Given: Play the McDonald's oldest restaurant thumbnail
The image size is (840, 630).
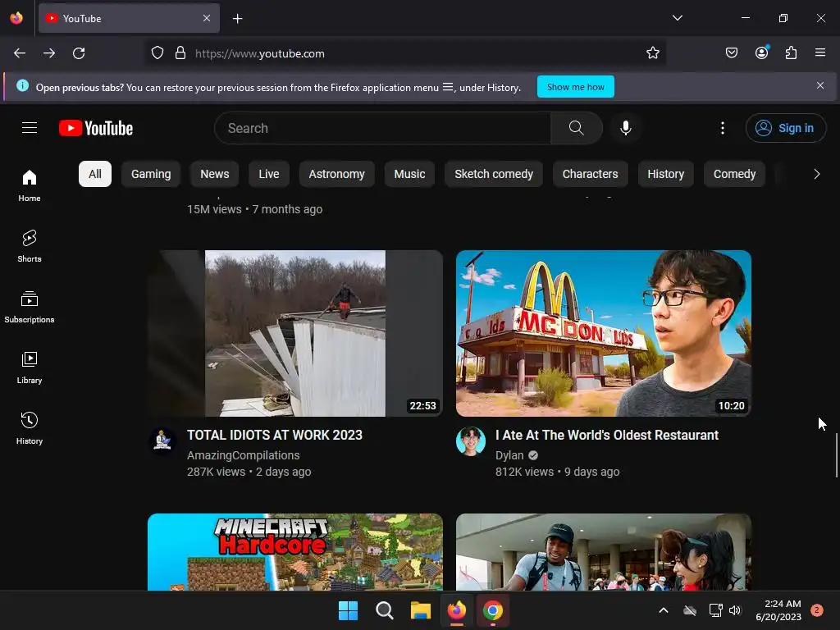Looking at the screenshot, I should coord(604,333).
